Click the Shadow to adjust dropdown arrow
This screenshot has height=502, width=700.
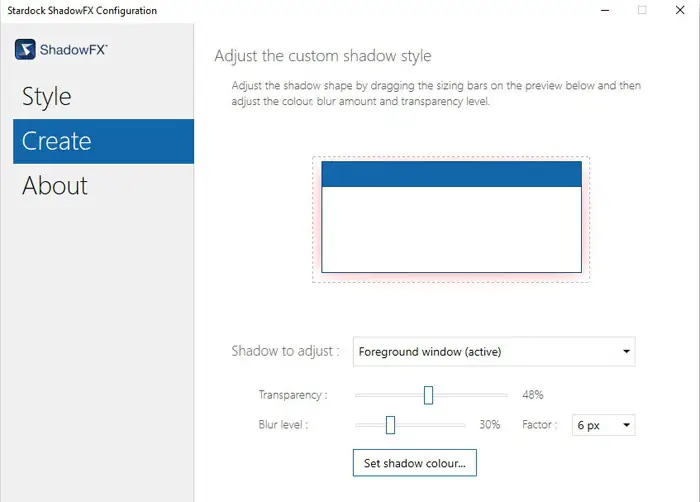[x=626, y=351]
